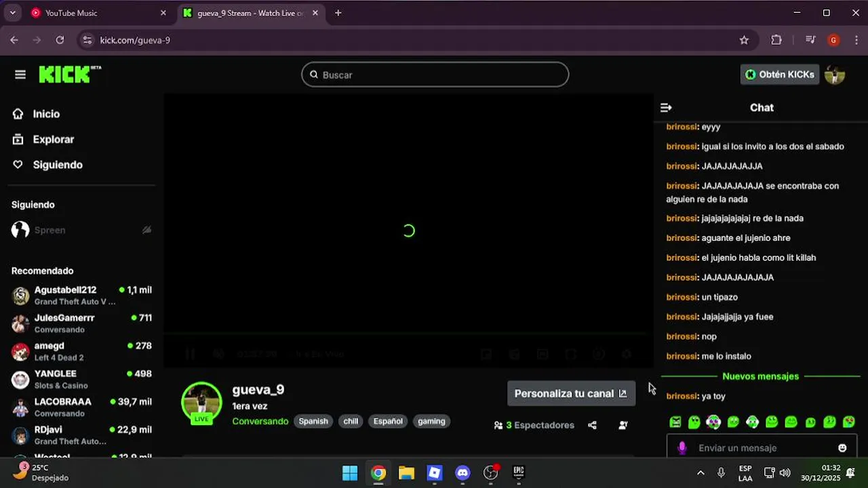
Task: Insert the heart-eyes green emote
Action: tap(849, 422)
